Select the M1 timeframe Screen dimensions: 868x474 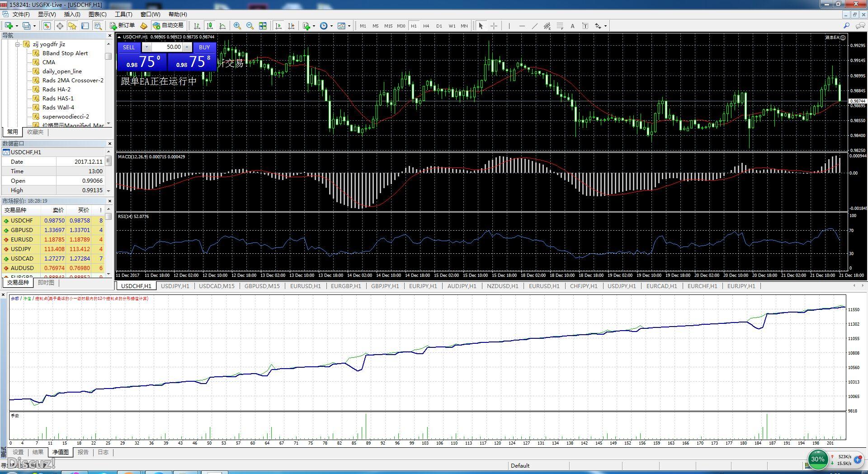coord(363,26)
